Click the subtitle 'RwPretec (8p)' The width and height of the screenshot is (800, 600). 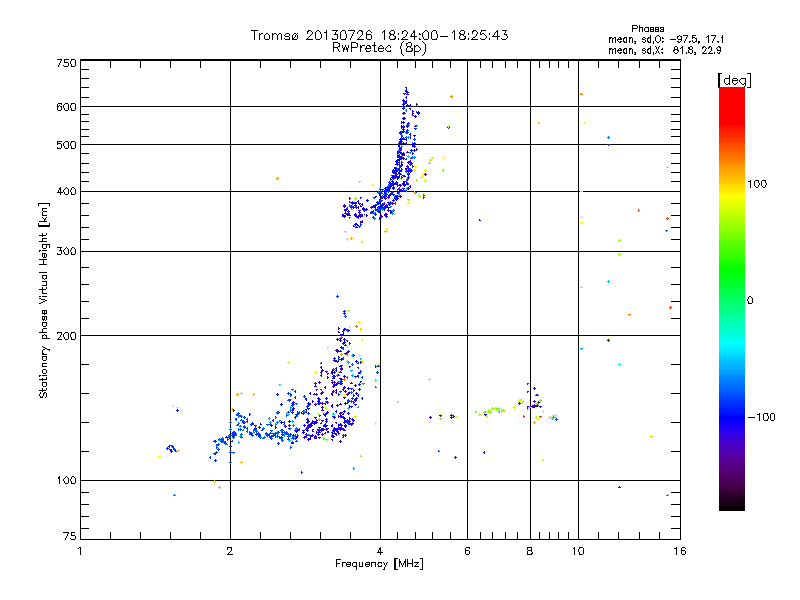[x=379, y=48]
